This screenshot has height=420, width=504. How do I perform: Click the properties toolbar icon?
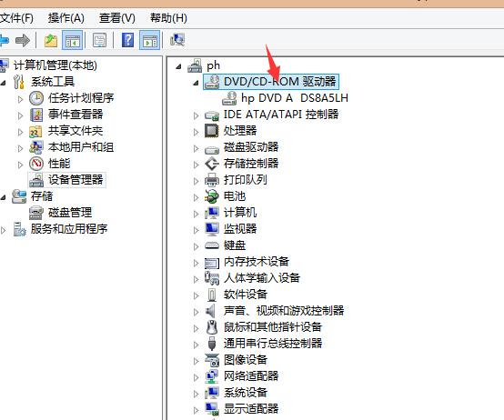[x=100, y=41]
